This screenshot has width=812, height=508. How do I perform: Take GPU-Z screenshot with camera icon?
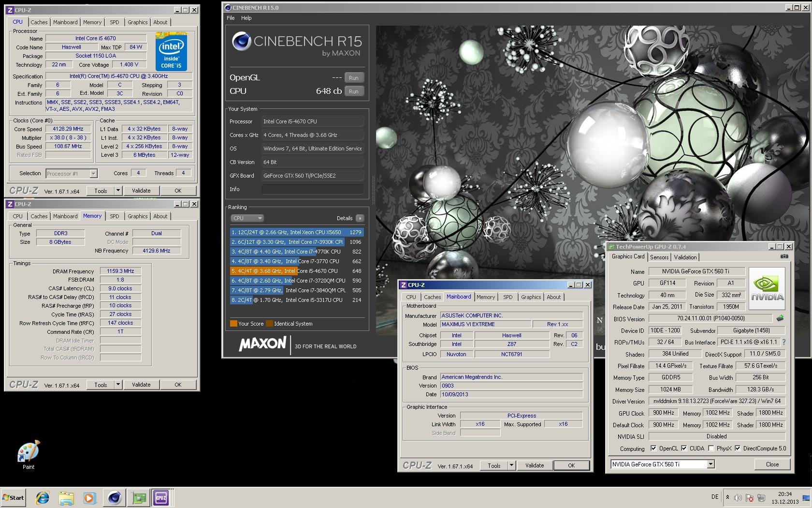tap(784, 256)
